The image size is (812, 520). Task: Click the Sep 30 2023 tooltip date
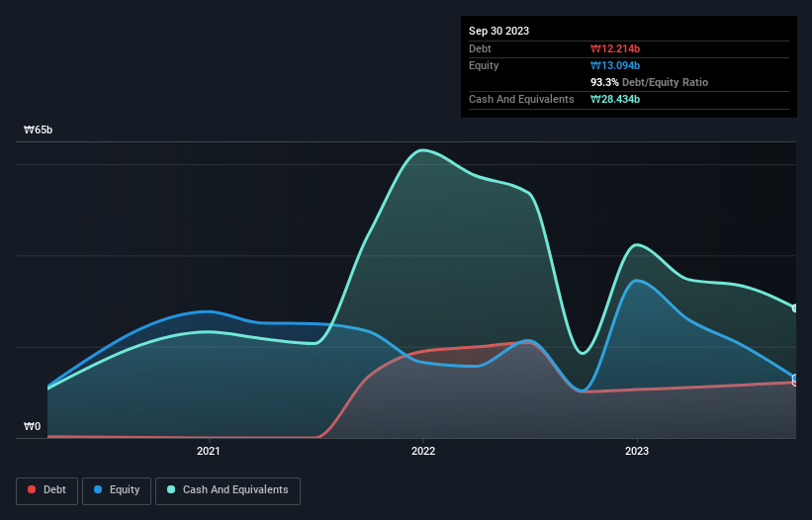click(498, 31)
